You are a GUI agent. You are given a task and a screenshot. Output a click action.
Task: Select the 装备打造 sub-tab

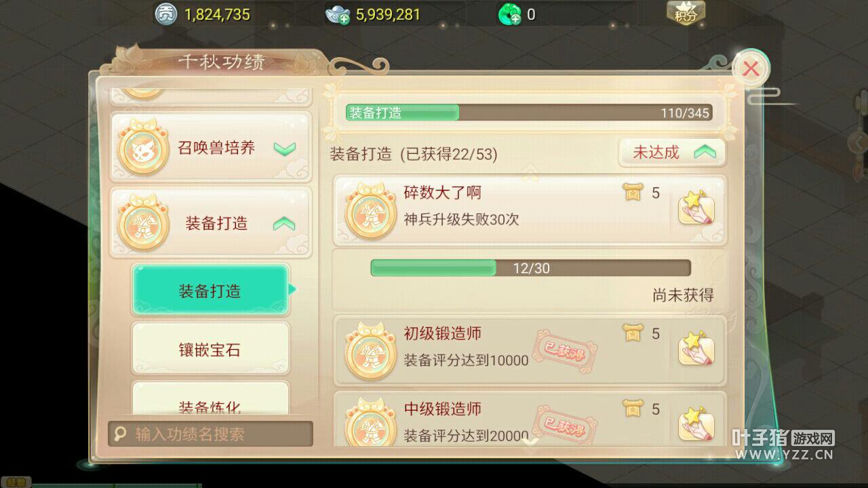click(x=210, y=291)
